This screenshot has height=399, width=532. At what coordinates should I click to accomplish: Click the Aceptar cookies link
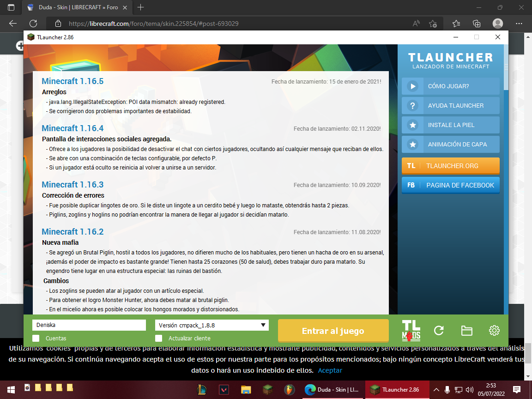pyautogui.click(x=330, y=370)
